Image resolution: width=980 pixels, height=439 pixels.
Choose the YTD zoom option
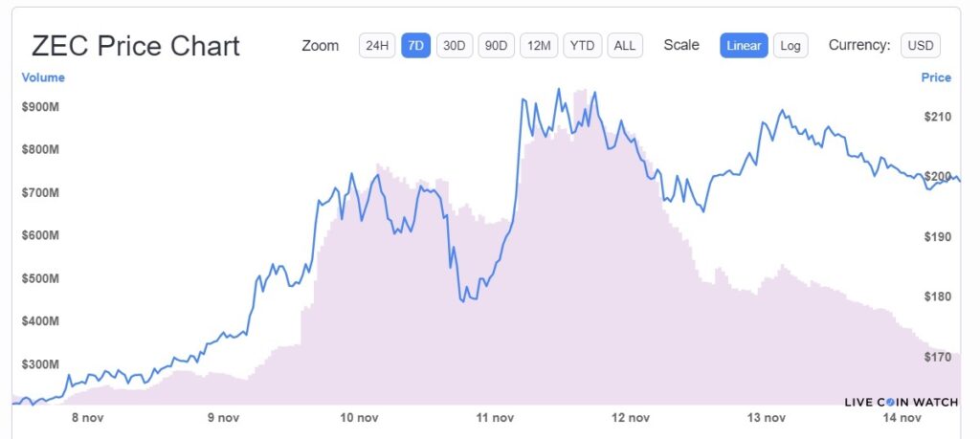(583, 46)
